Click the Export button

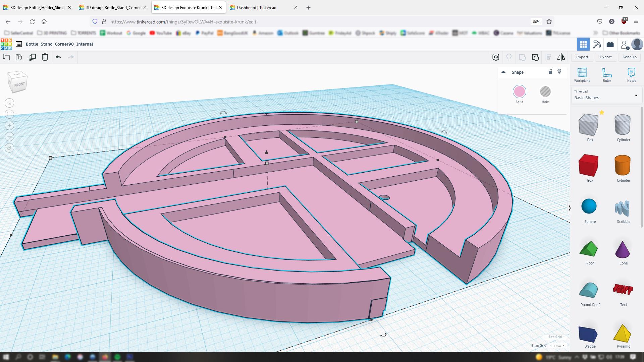click(x=606, y=57)
